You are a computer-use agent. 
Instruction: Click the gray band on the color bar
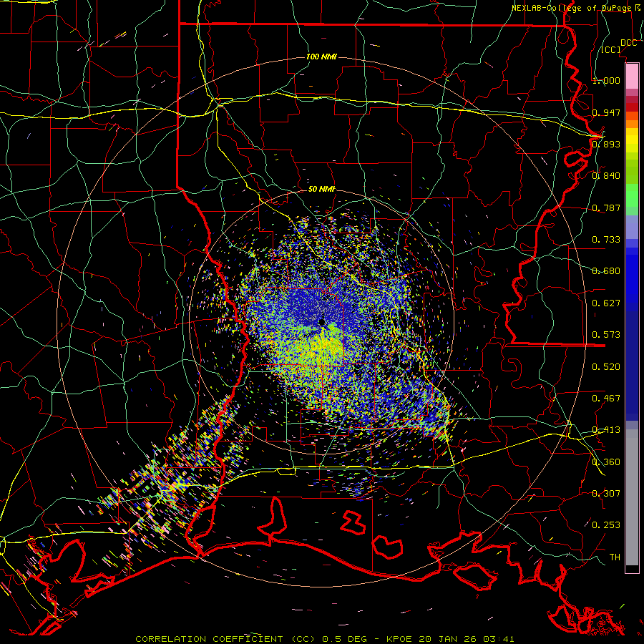[632, 497]
